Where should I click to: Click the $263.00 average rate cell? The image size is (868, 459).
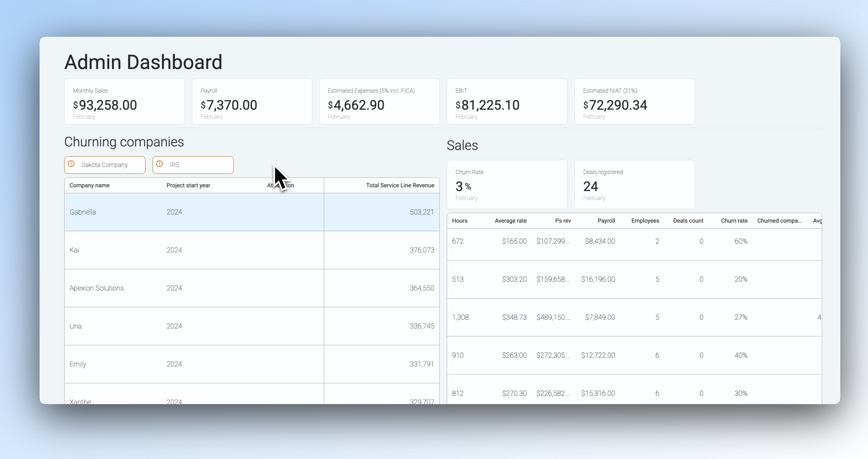[x=514, y=355]
